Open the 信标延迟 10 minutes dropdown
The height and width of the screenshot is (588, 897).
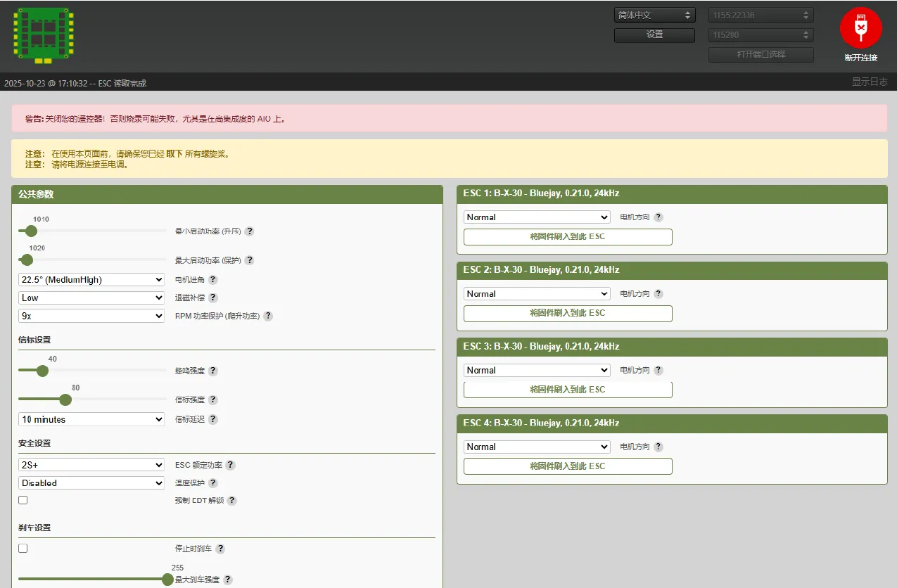coord(91,418)
